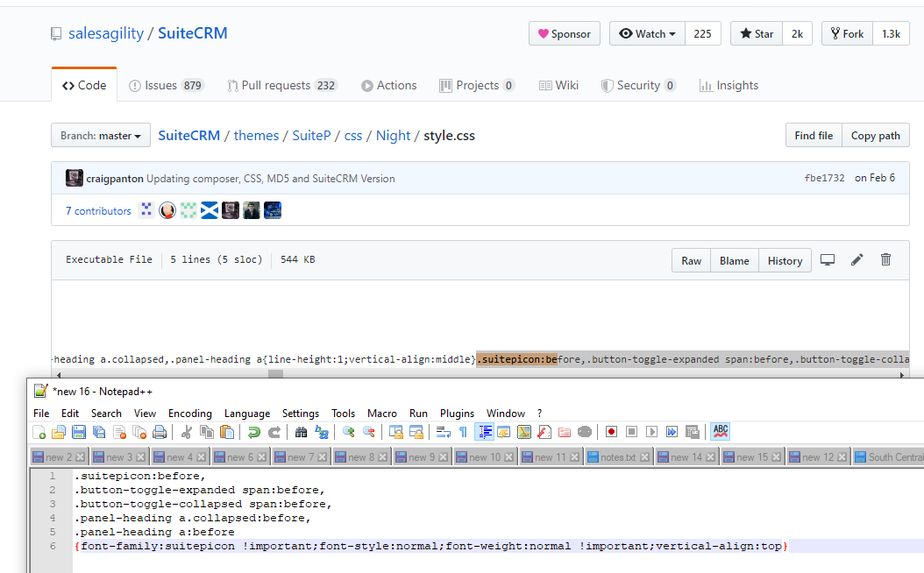Click the Cut scissors icon

tap(186, 432)
